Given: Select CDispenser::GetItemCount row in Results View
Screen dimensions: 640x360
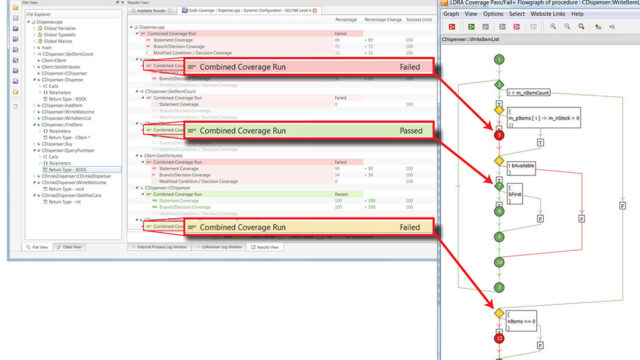Looking at the screenshot, I should click(x=170, y=91).
